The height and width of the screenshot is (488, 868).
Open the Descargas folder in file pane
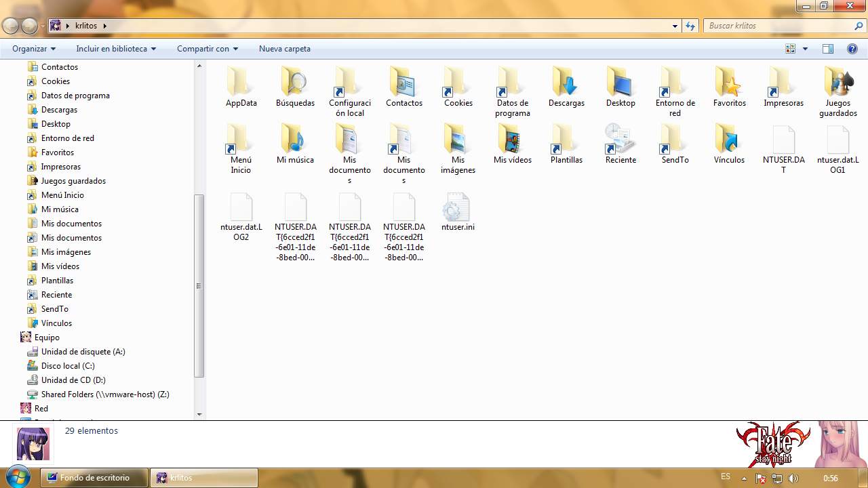pyautogui.click(x=566, y=83)
